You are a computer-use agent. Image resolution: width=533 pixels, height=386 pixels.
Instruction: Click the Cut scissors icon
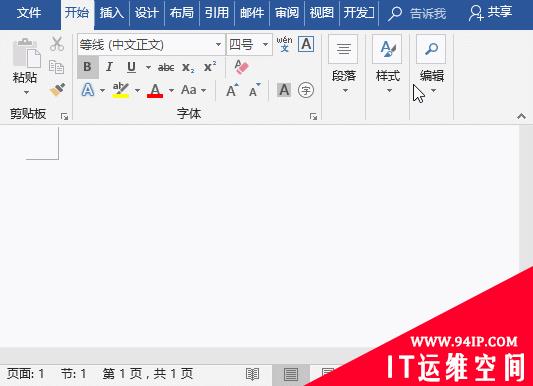tap(57, 44)
